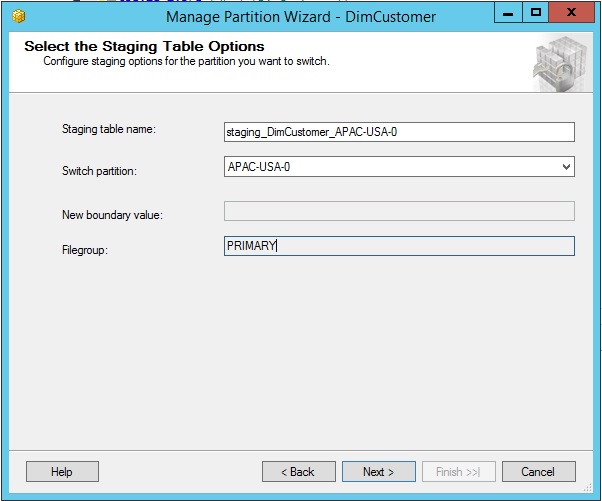The height and width of the screenshot is (501, 602).
Task: Cancel the partition wizard
Action: point(539,471)
